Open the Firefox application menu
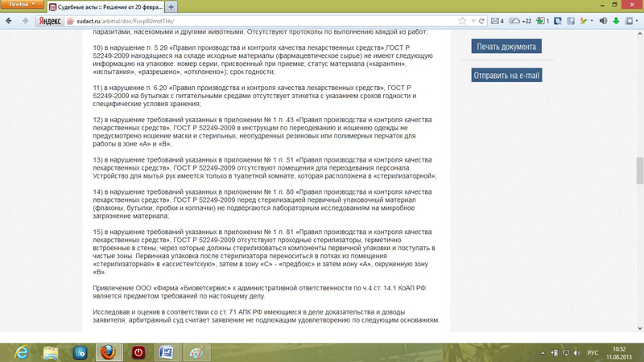 tap(22, 5)
